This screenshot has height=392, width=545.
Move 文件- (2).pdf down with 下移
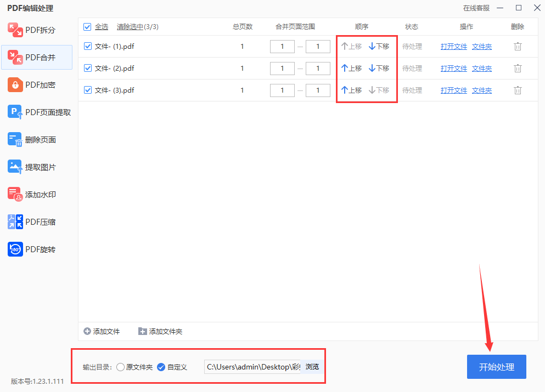[x=379, y=68]
